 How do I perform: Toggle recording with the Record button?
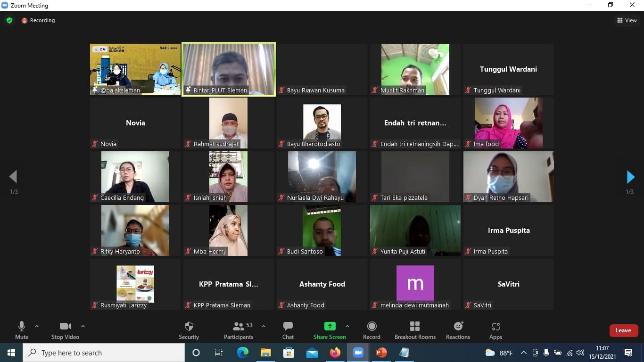[372, 330]
